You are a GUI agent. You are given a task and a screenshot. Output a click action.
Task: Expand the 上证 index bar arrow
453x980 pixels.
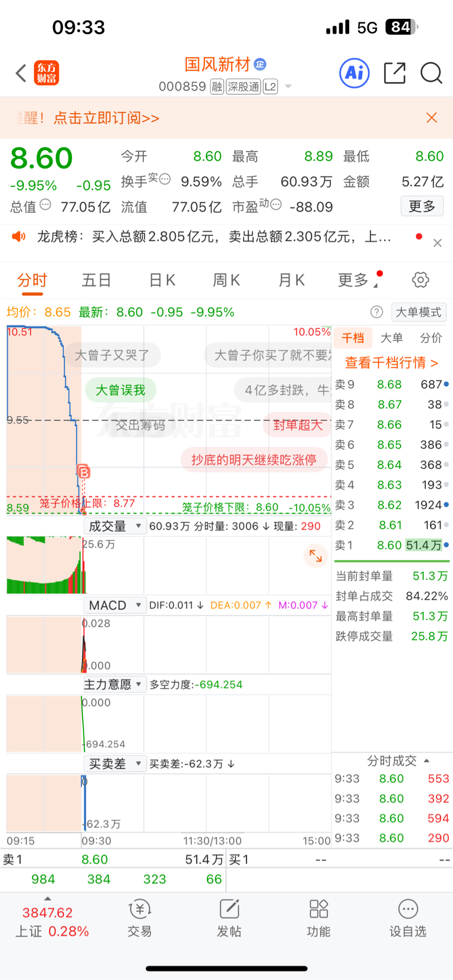click(x=48, y=899)
